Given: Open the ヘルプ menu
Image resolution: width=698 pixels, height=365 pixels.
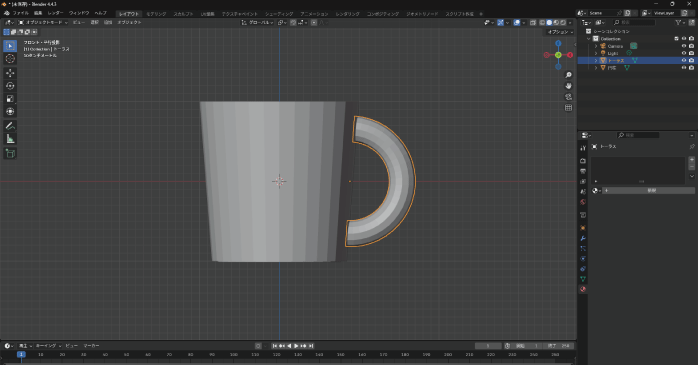Looking at the screenshot, I should click(101, 13).
